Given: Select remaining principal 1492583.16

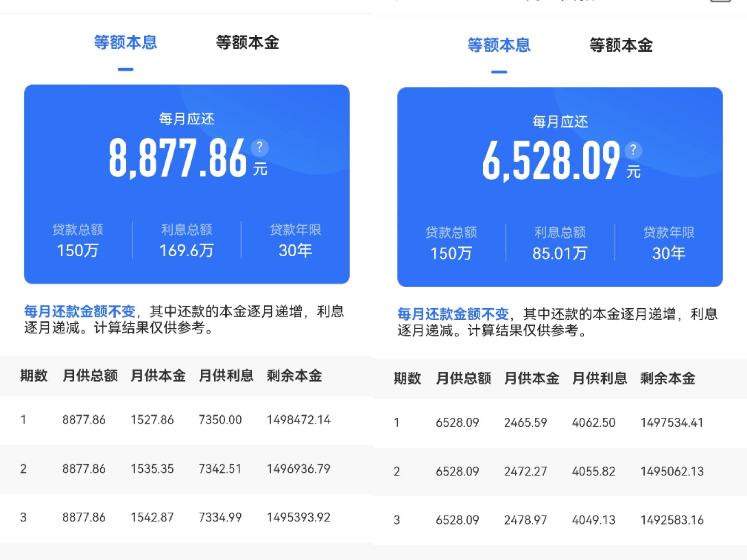Looking at the screenshot, I should tap(672, 520).
